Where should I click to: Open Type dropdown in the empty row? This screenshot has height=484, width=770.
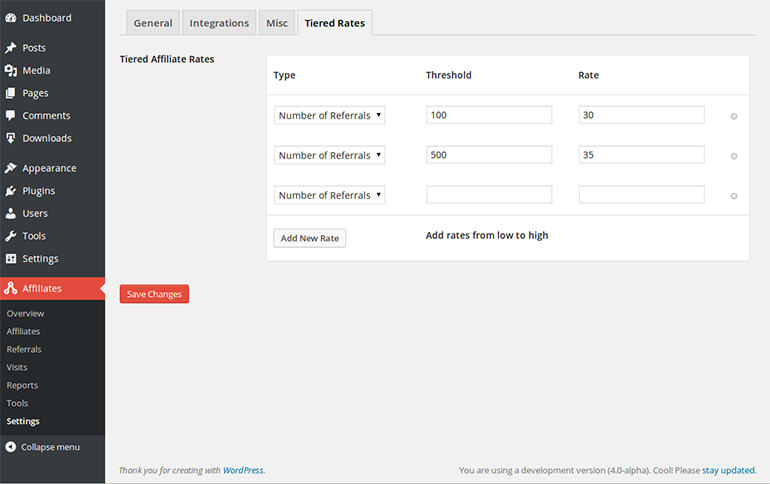330,195
